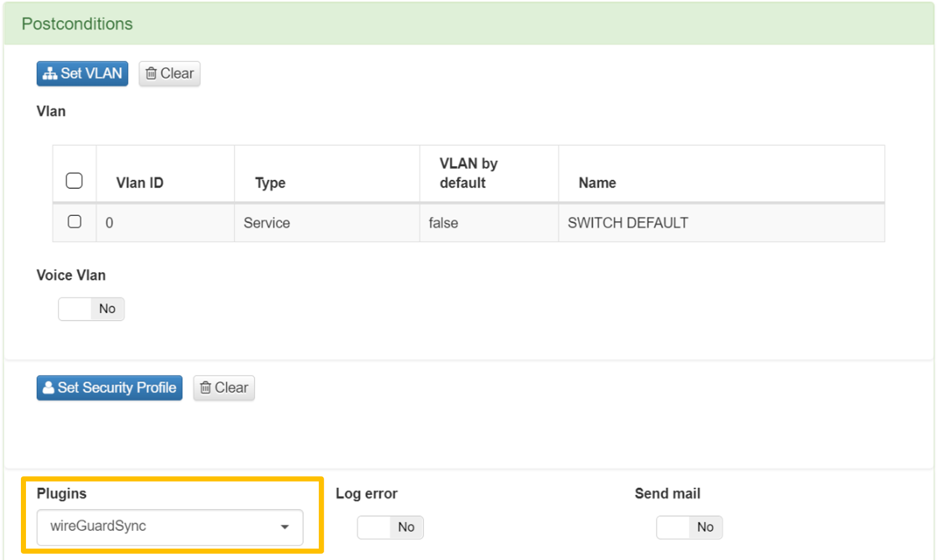Screen dimensions: 938x560
Task: Click the Postconditions panel heading
Action: (x=77, y=24)
